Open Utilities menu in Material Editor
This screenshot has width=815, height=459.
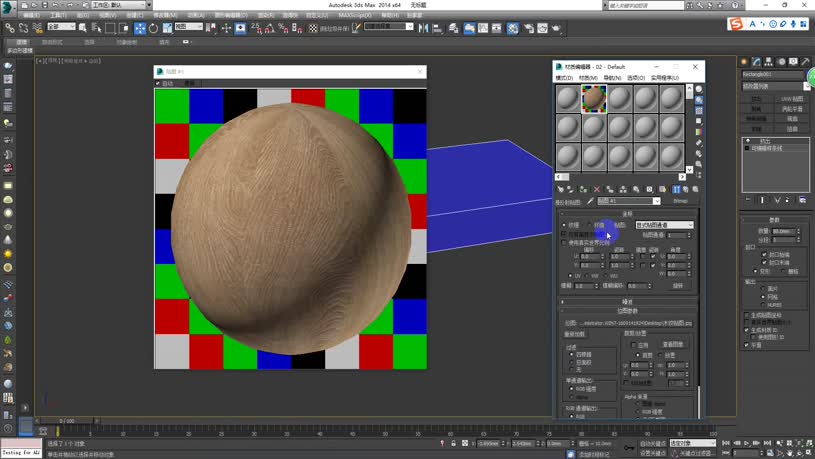tap(665, 78)
